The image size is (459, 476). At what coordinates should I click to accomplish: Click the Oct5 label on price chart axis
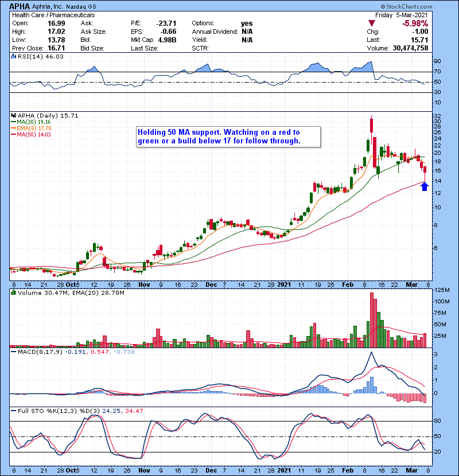click(73, 285)
